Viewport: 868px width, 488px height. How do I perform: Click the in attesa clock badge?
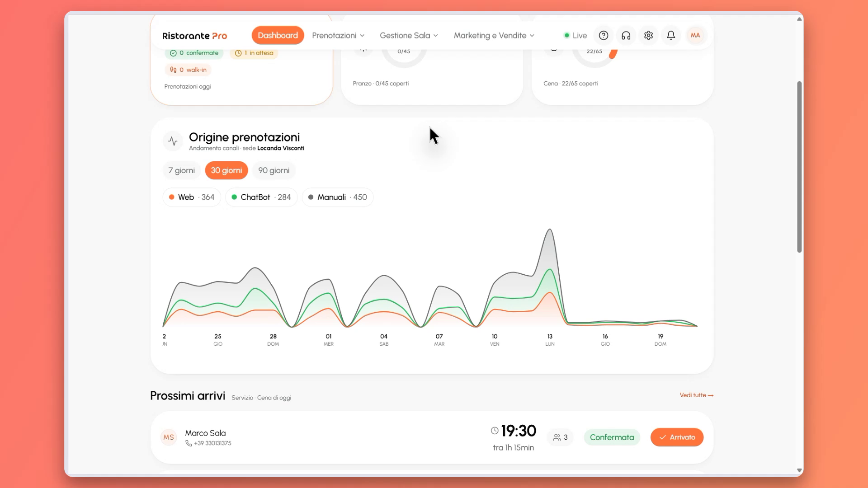[x=254, y=53]
